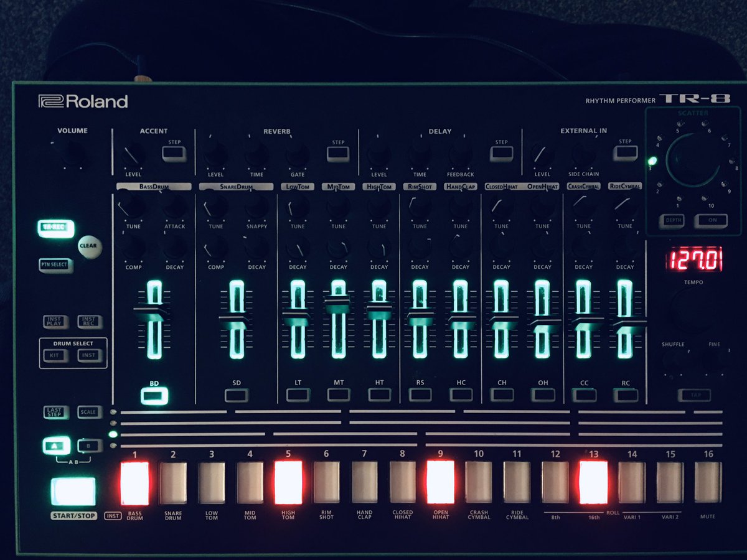Toggle step 12 8th roll pad
The height and width of the screenshot is (560, 747).
pos(555,483)
